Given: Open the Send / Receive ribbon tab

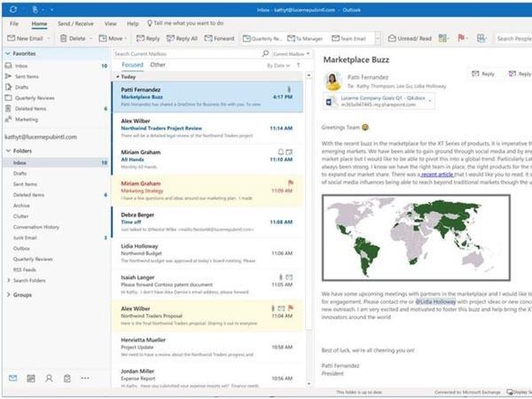Looking at the screenshot, I should click(75, 23).
